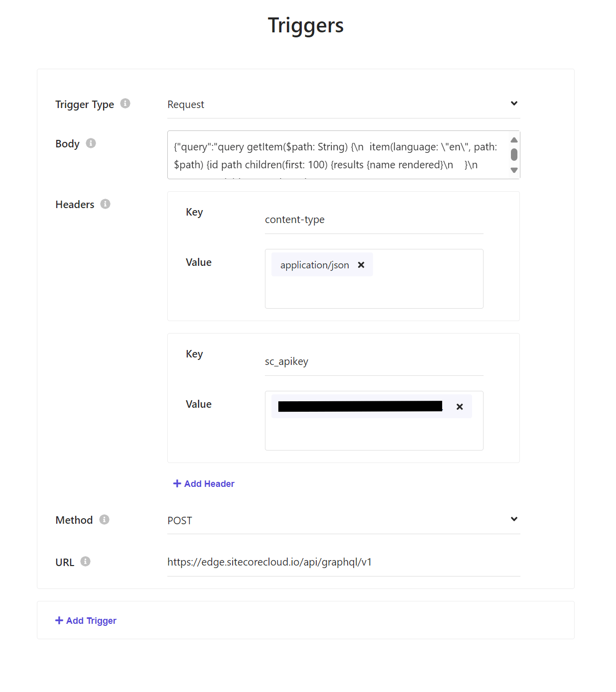Click the Add Trigger button
This screenshot has height=692, width=616.
tap(86, 621)
